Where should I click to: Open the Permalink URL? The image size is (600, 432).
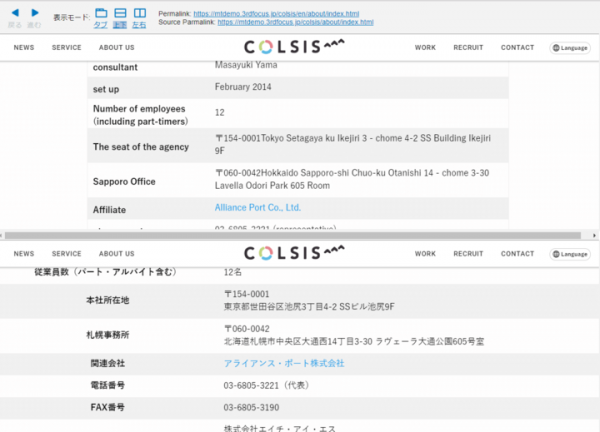pos(276,14)
